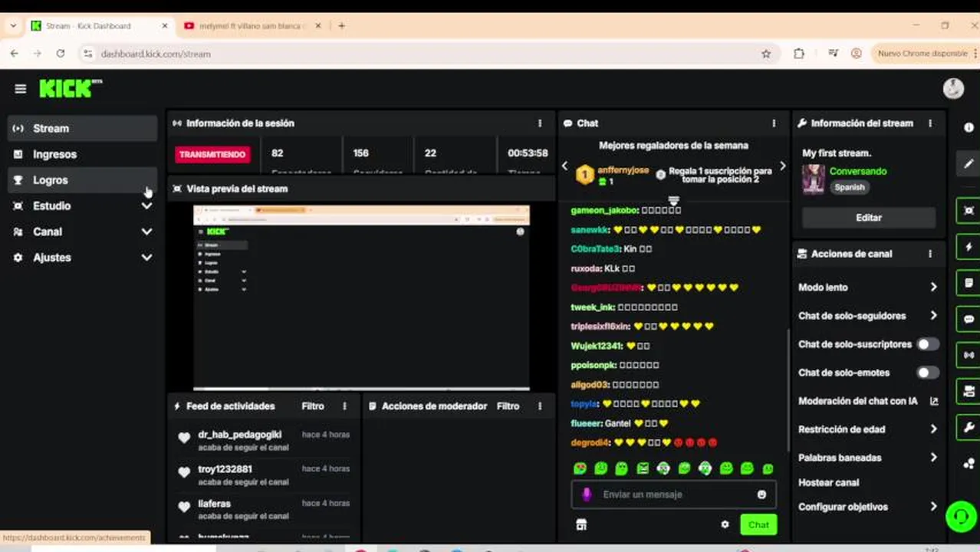This screenshot has height=552, width=980.
Task: Switch to the YouTube browser tab
Action: point(252,25)
